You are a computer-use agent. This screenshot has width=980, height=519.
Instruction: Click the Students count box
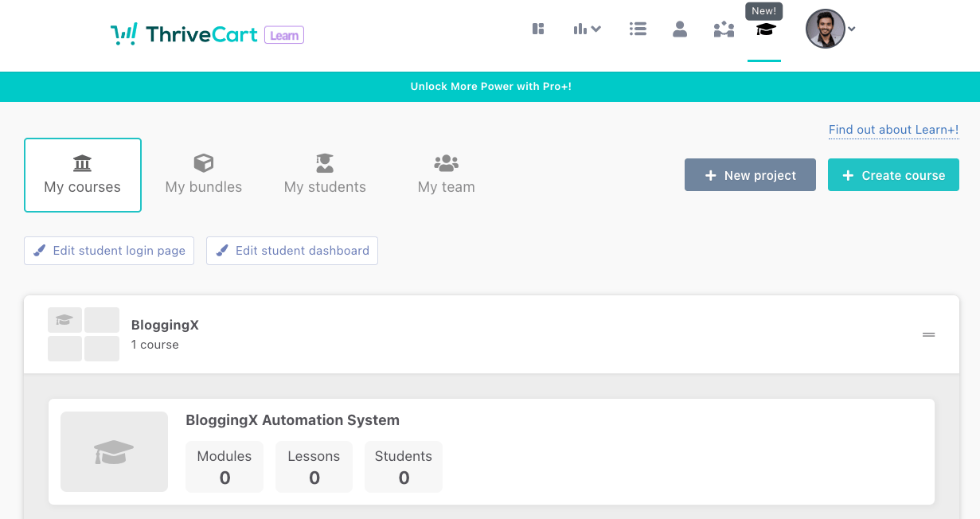coord(404,467)
